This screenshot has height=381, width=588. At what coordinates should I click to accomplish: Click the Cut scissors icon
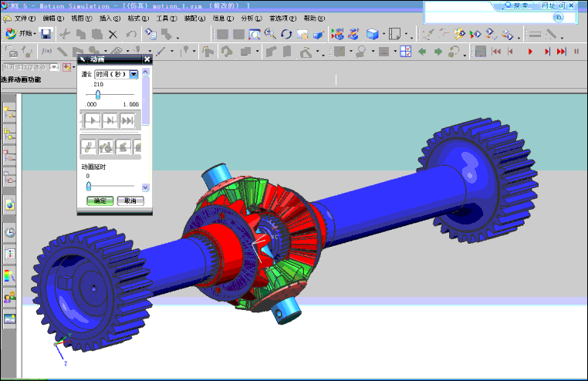(65, 35)
